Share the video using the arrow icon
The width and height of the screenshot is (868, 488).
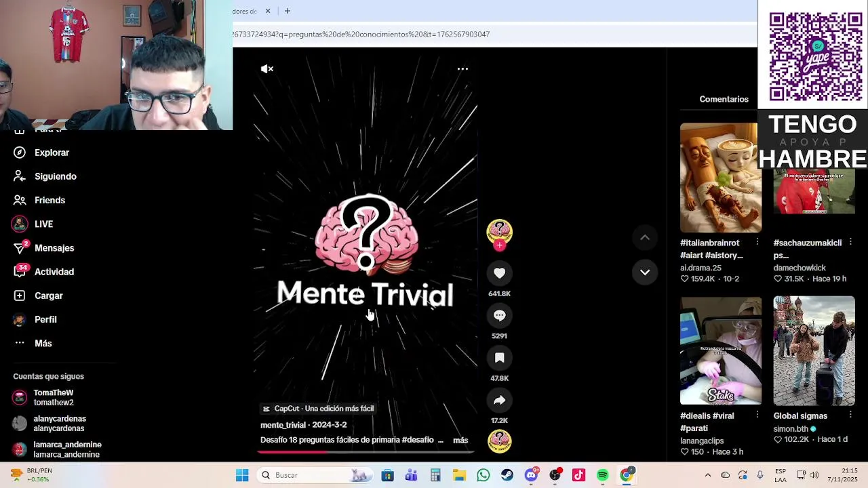500,400
